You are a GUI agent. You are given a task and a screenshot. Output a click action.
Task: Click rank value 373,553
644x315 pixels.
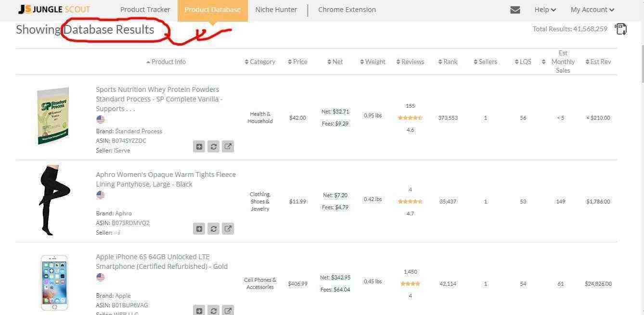pyautogui.click(x=448, y=118)
